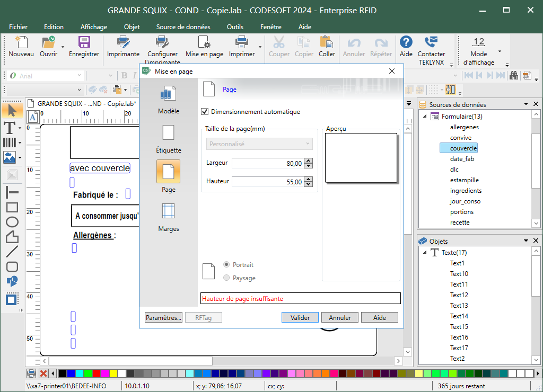Open the Source de données menu
Screen dimensions: 543x392
tap(183, 26)
